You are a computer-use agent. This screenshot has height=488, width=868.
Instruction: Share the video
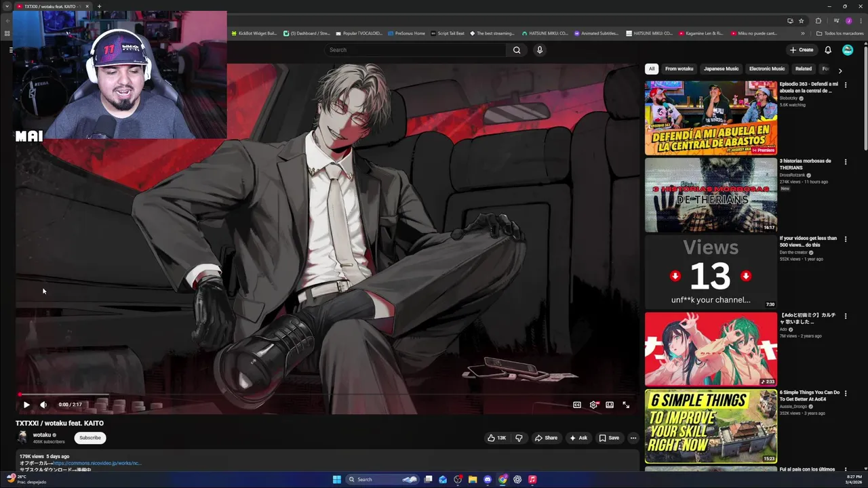pyautogui.click(x=546, y=438)
